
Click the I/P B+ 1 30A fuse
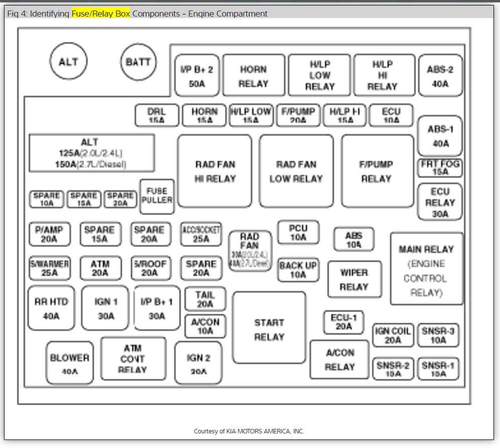[157, 308]
